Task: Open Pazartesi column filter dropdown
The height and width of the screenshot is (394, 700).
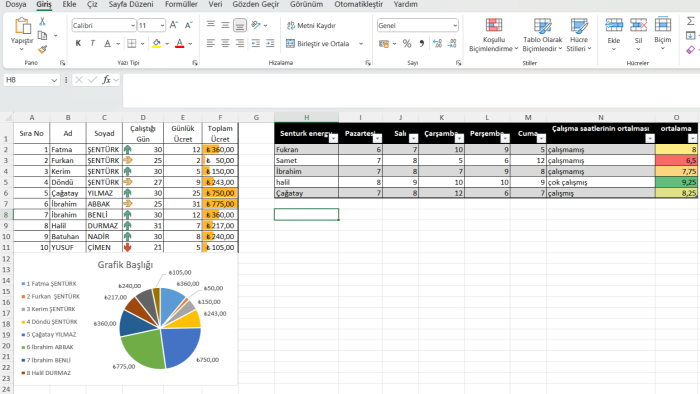Action: (x=377, y=139)
